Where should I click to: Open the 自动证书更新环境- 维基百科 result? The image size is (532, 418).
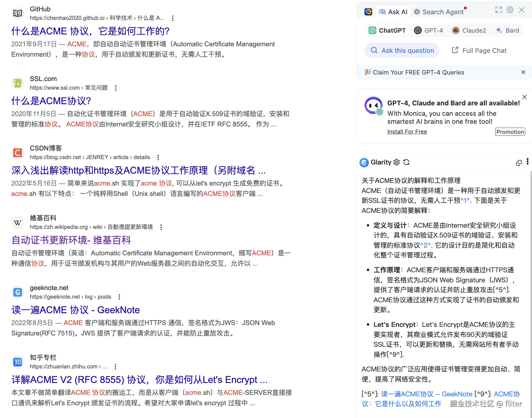coord(71,240)
